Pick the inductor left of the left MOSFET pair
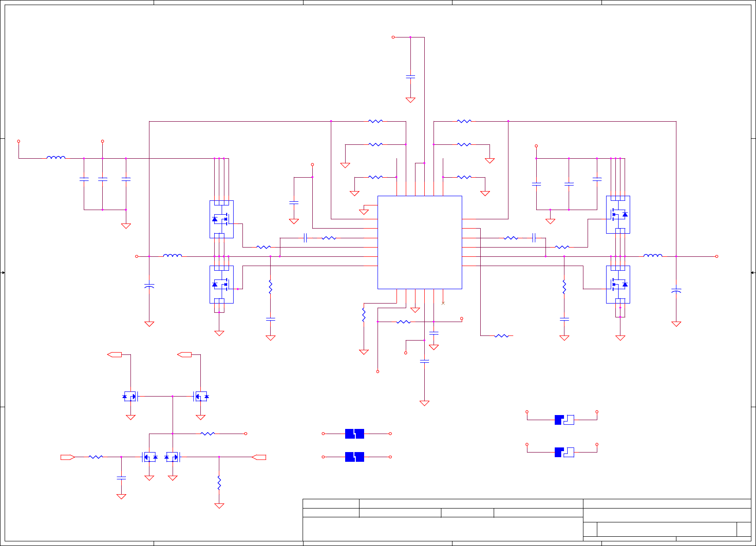Image resolution: width=756 pixels, height=546 pixels. (173, 255)
